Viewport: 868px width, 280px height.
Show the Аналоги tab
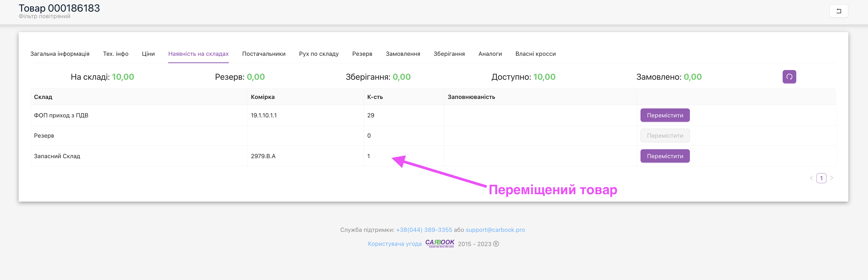[x=490, y=54]
